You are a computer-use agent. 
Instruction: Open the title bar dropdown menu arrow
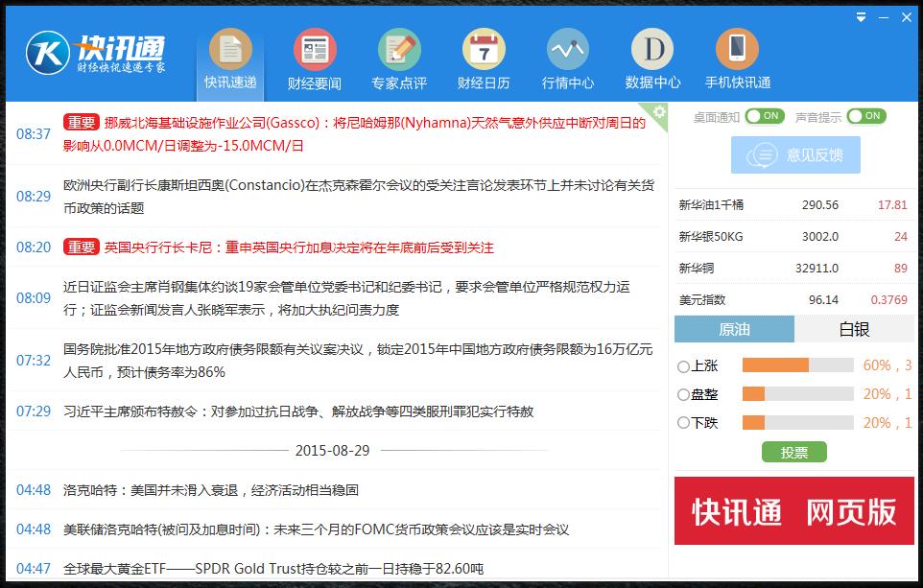coord(862,16)
